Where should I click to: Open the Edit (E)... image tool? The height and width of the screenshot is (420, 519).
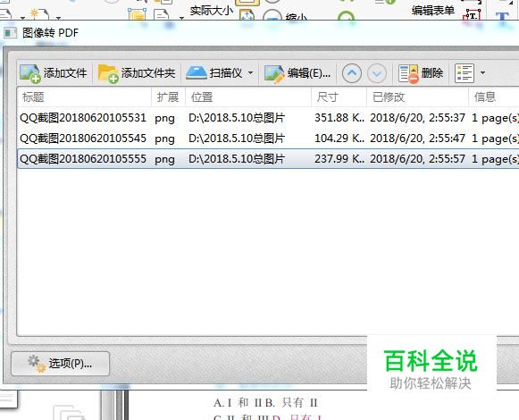(x=297, y=73)
